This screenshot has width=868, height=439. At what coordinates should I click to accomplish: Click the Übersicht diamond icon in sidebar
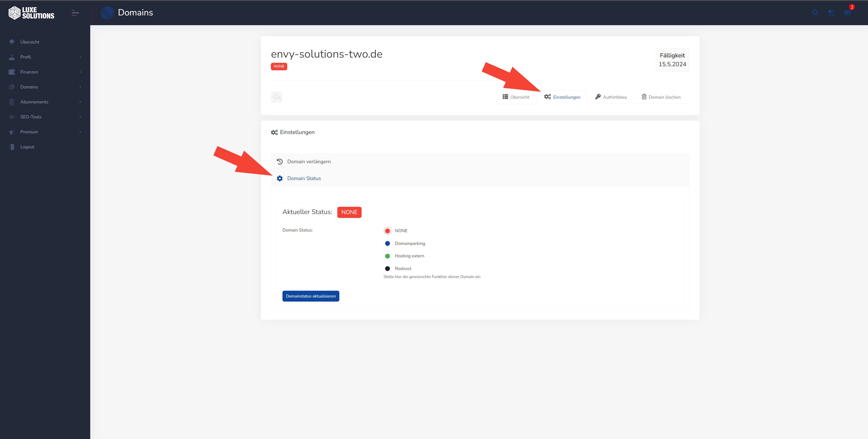click(x=12, y=42)
